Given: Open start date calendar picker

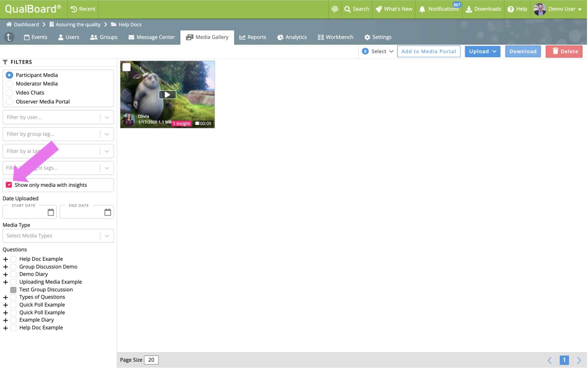Looking at the screenshot, I should tap(51, 212).
